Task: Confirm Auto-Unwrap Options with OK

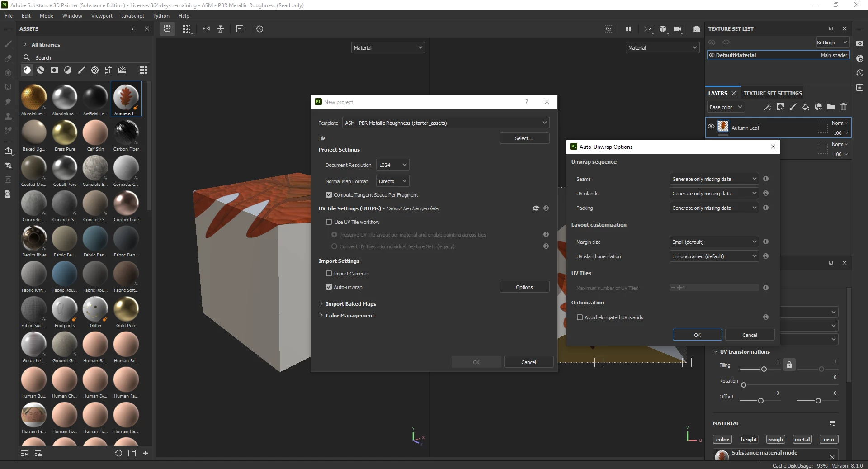Action: (x=698, y=335)
